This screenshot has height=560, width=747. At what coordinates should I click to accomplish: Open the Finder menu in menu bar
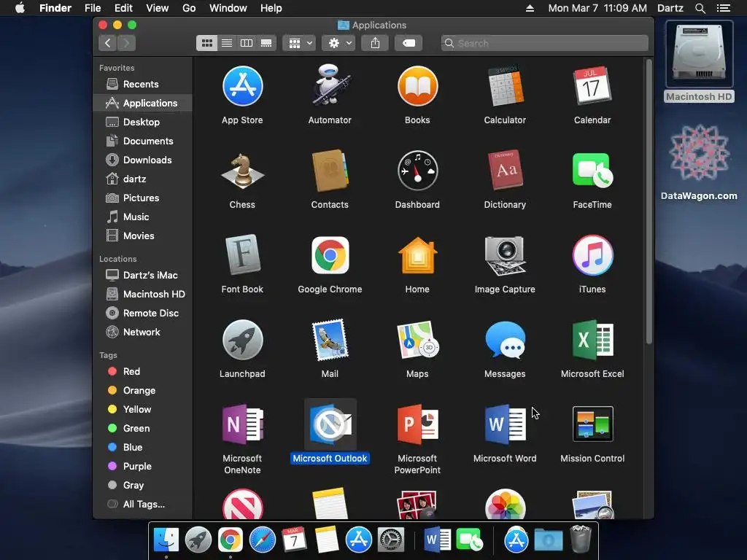click(x=55, y=8)
